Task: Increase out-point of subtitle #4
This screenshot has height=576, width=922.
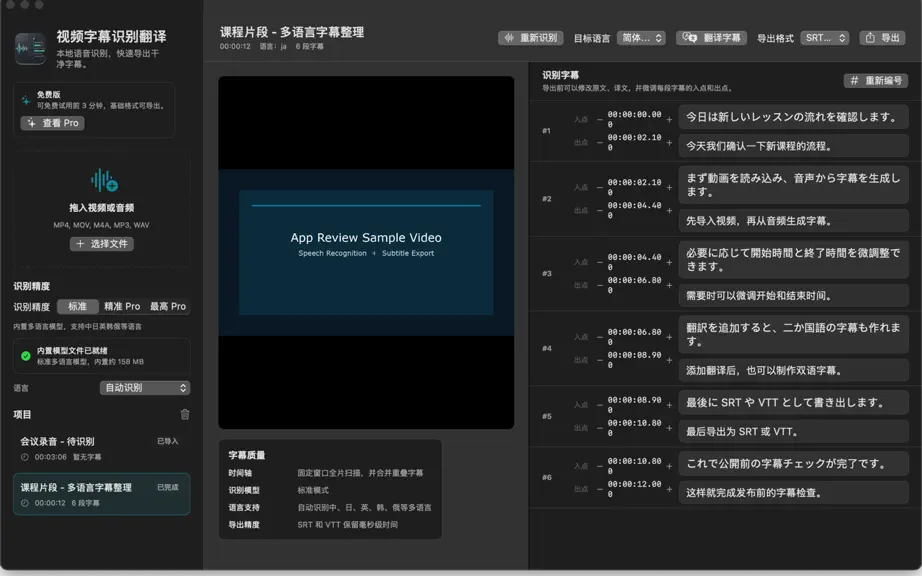Action: click(669, 360)
